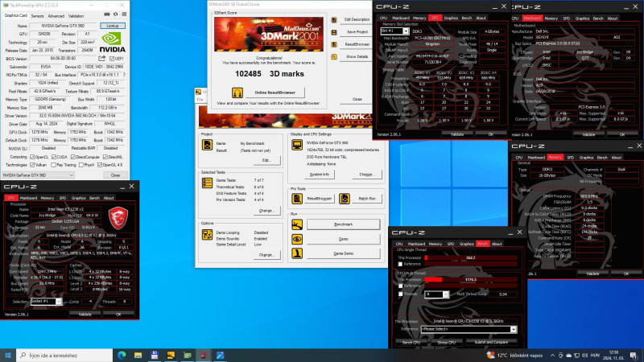Image resolution: width=644 pixels, height=362 pixels.
Task: Click the Project section icon in 3DMark
Action: click(207, 145)
